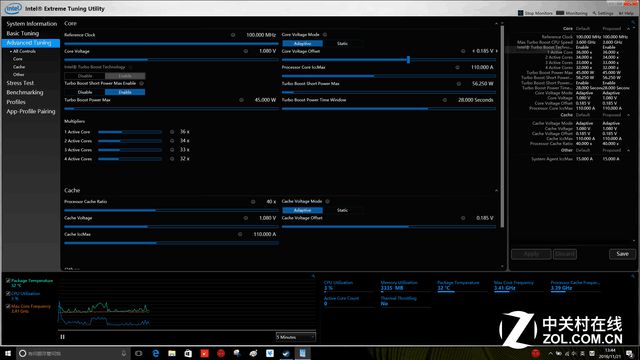Open the Profiles section
Viewport: 640px width, 360px height.
[16, 102]
